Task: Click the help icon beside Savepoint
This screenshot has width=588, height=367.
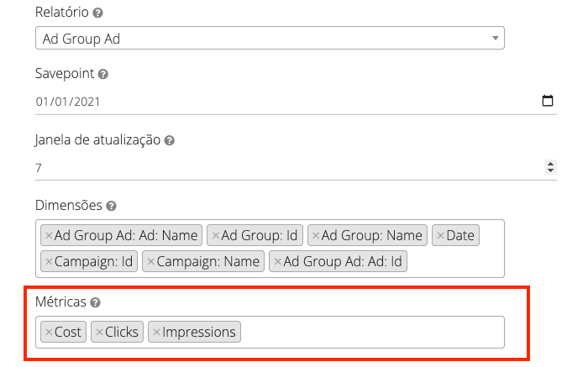Action: (103, 74)
